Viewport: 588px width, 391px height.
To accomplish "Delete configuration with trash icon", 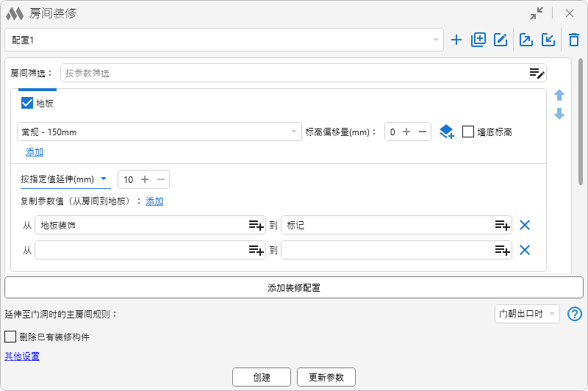I will coord(574,40).
